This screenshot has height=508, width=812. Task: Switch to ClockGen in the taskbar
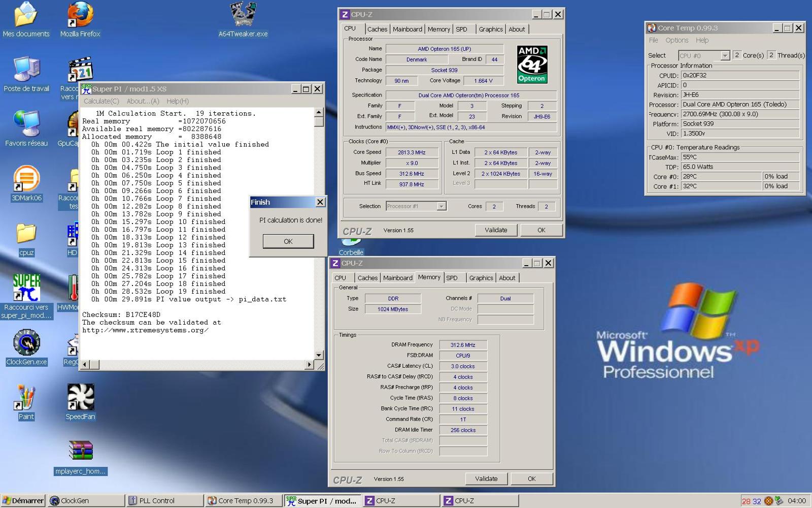coord(86,501)
